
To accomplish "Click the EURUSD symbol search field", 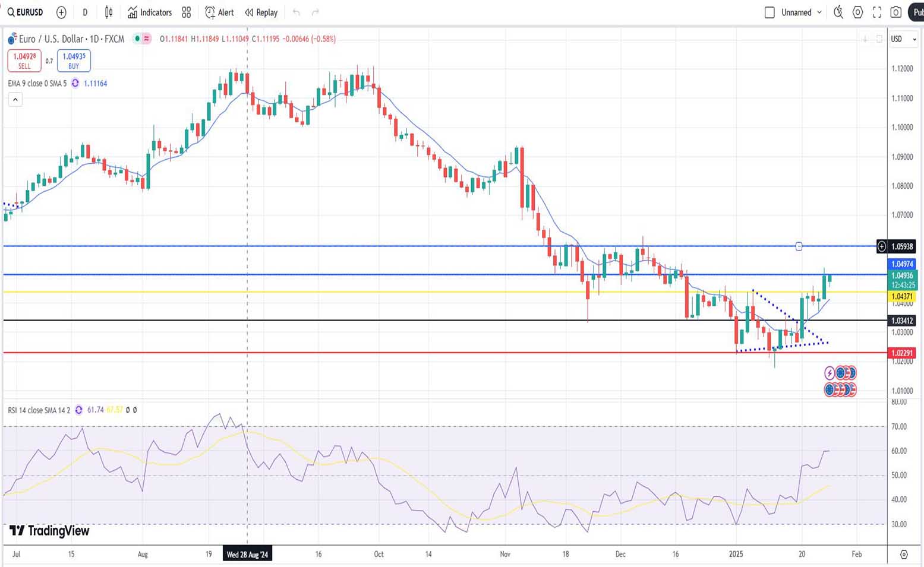I will pos(25,12).
